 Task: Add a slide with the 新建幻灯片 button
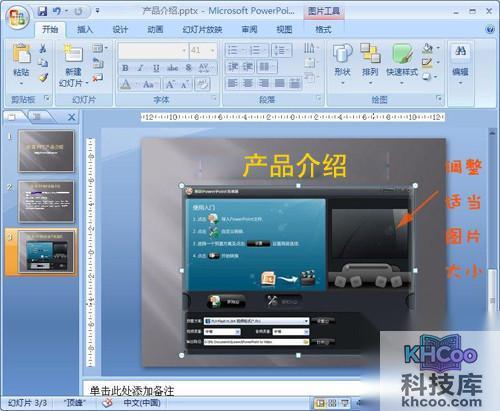73,65
